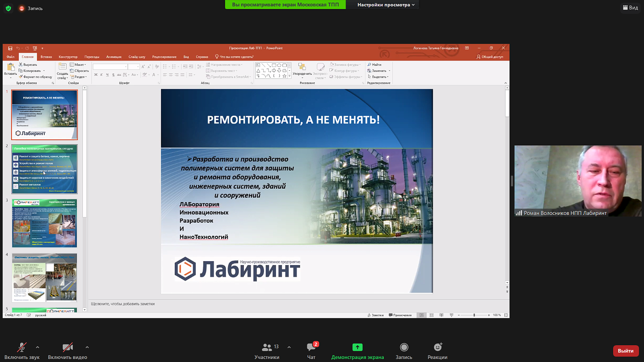Screen dimensions: 644x362
Task: Fit slide to window icon
Action: (506, 315)
